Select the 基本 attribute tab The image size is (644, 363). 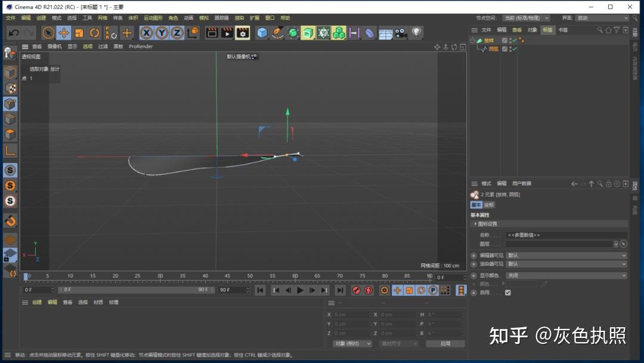coord(476,205)
